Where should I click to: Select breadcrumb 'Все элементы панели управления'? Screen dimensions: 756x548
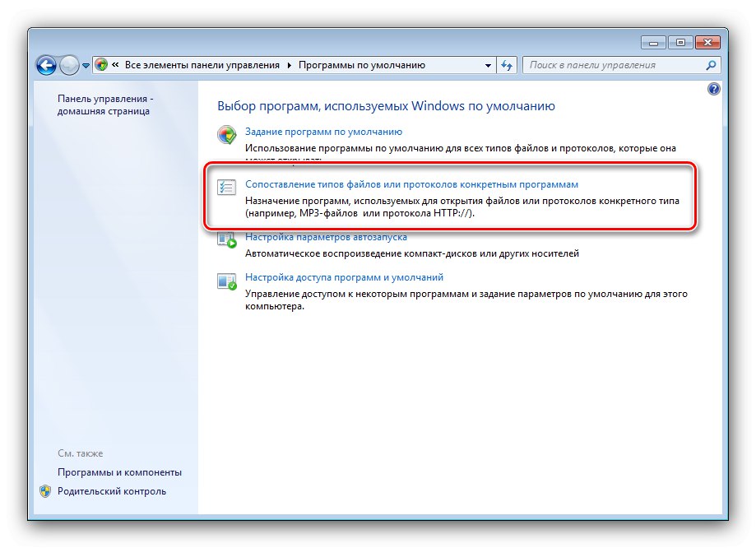pos(202,65)
